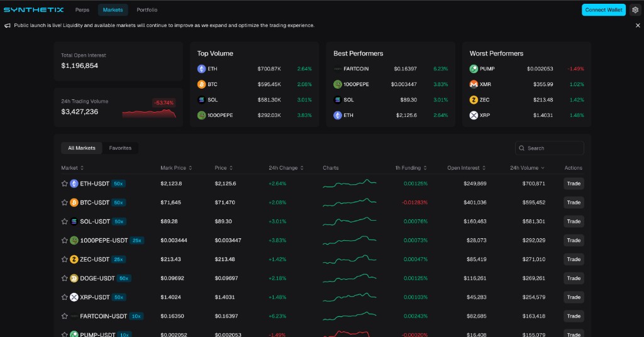Click FARTCOIN in Best Performers list
644x337 pixels.
356,69
